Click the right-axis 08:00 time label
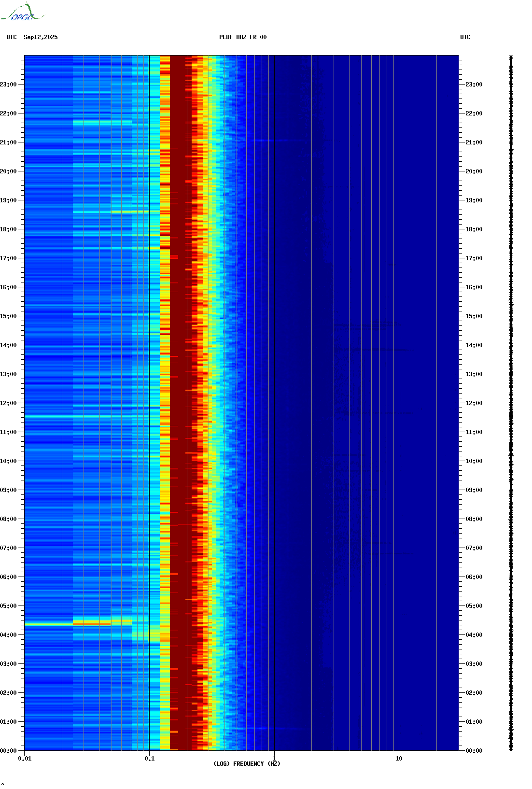Image resolution: width=532 pixels, height=789 pixels. click(474, 519)
